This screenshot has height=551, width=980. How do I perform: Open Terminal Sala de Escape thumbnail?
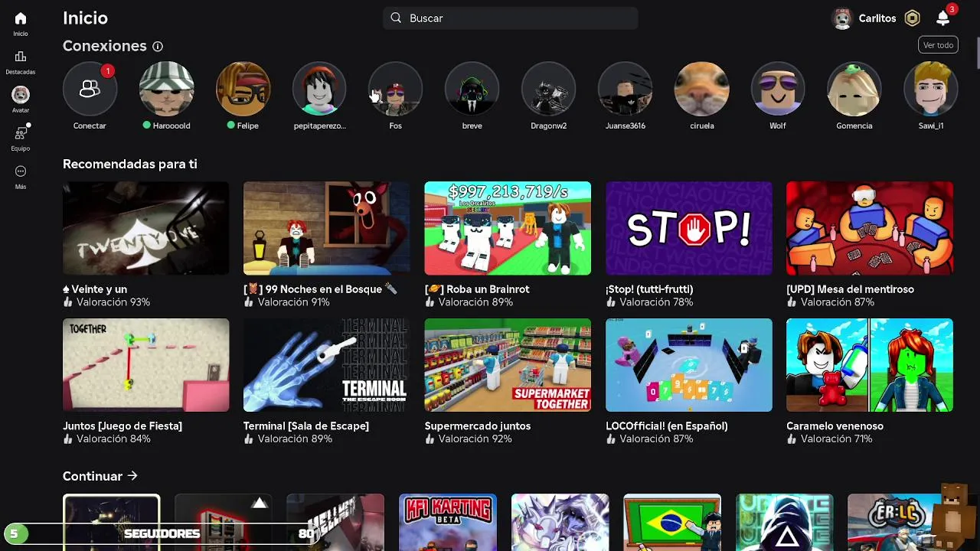(326, 365)
